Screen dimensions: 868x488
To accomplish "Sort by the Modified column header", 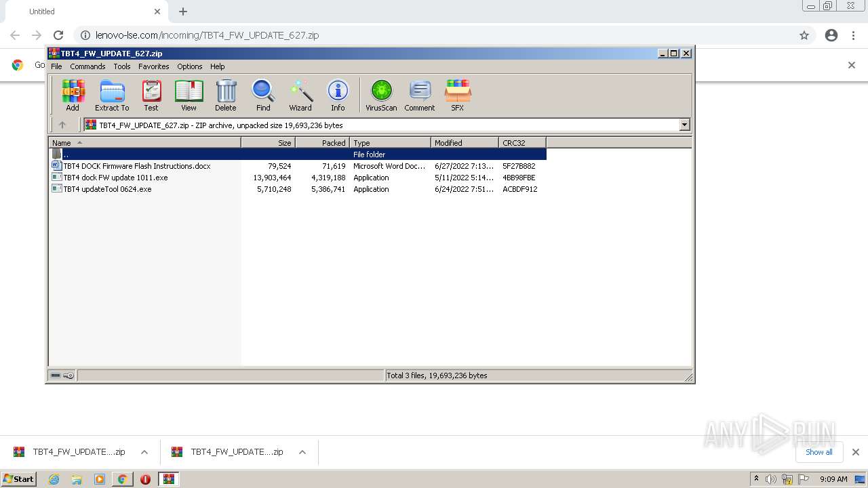I will [465, 143].
